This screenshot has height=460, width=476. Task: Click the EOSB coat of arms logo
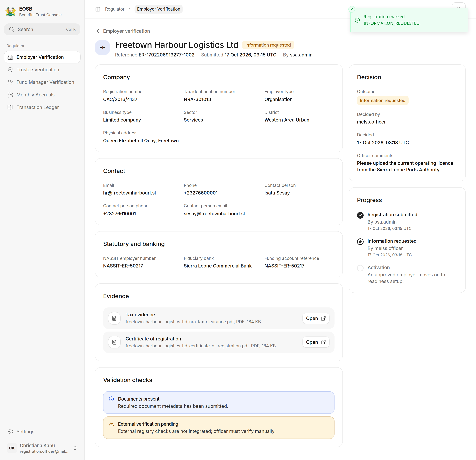point(11,11)
